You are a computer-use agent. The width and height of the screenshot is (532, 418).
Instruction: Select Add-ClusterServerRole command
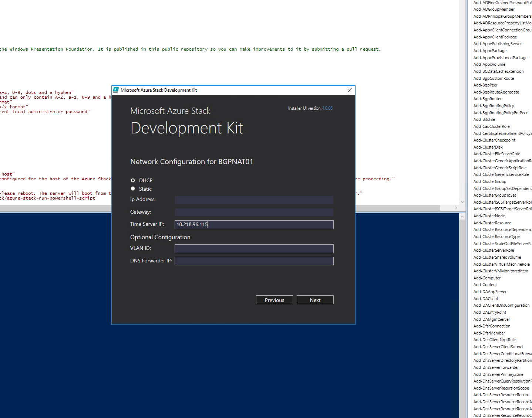point(494,250)
